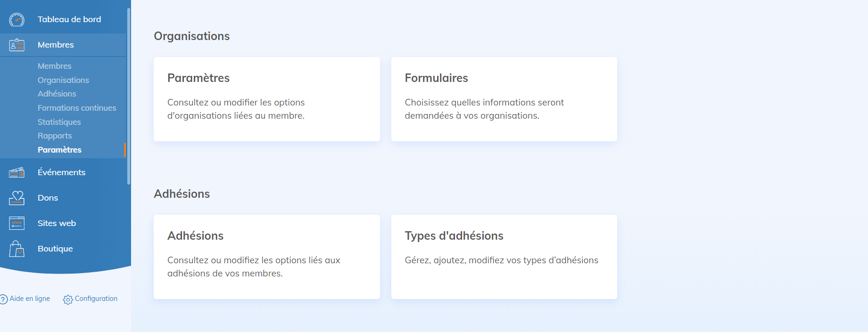Open the Adhésions options card
Image resolution: width=868 pixels, height=332 pixels.
point(266,257)
